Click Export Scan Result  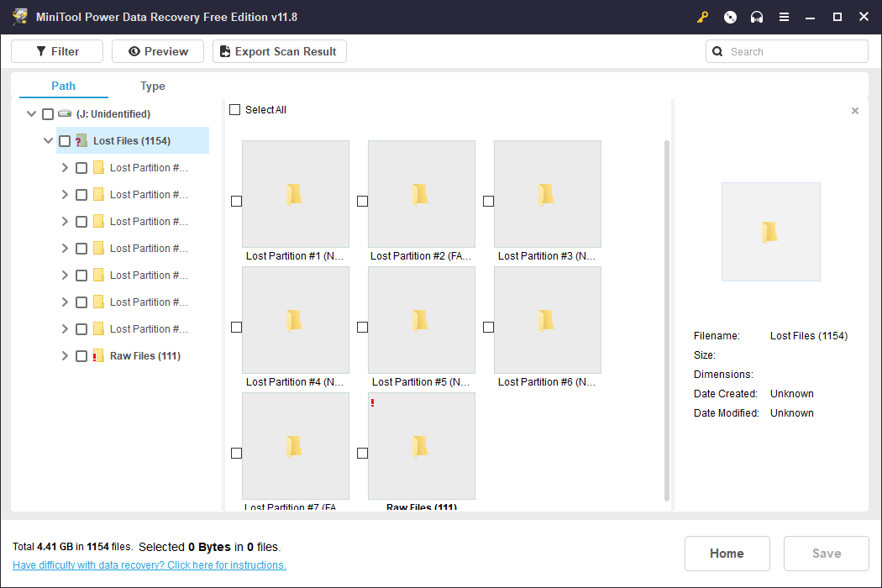pyautogui.click(x=280, y=51)
